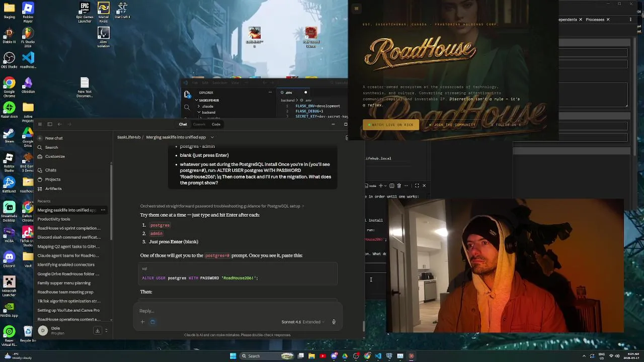Open the Identifying enabled connectors chat

(x=66, y=264)
